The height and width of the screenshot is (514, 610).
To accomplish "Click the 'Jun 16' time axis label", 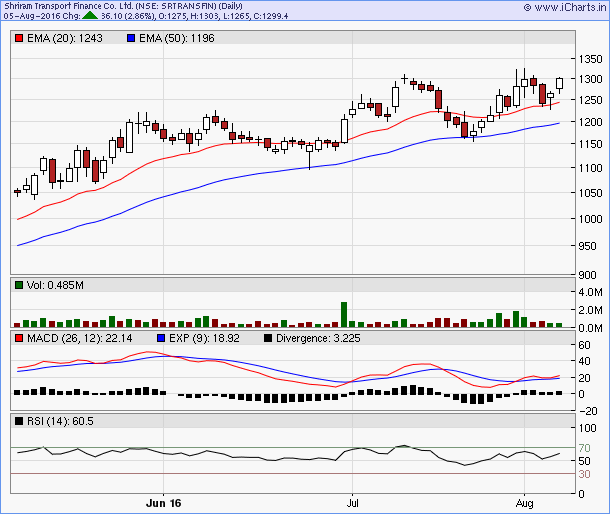I will click(163, 503).
